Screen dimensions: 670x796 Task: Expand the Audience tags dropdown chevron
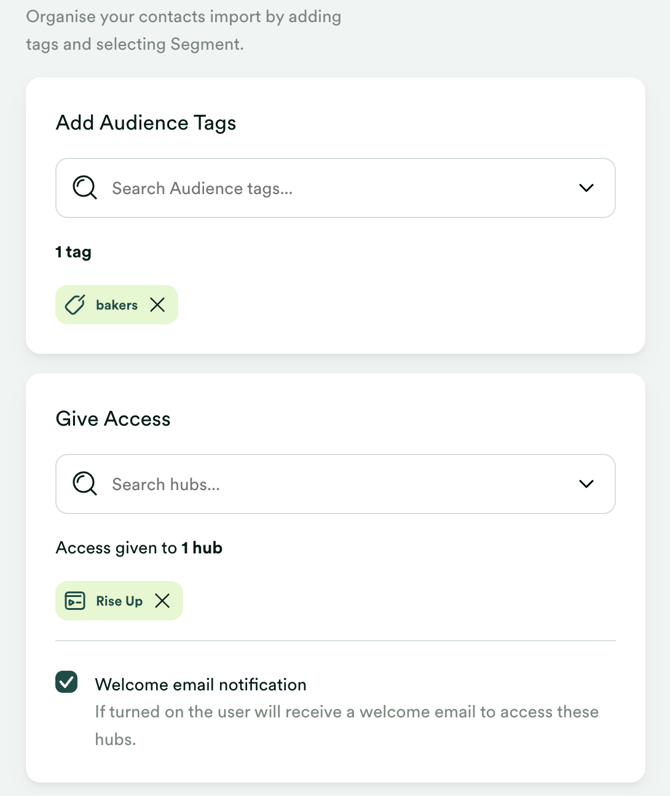586,188
